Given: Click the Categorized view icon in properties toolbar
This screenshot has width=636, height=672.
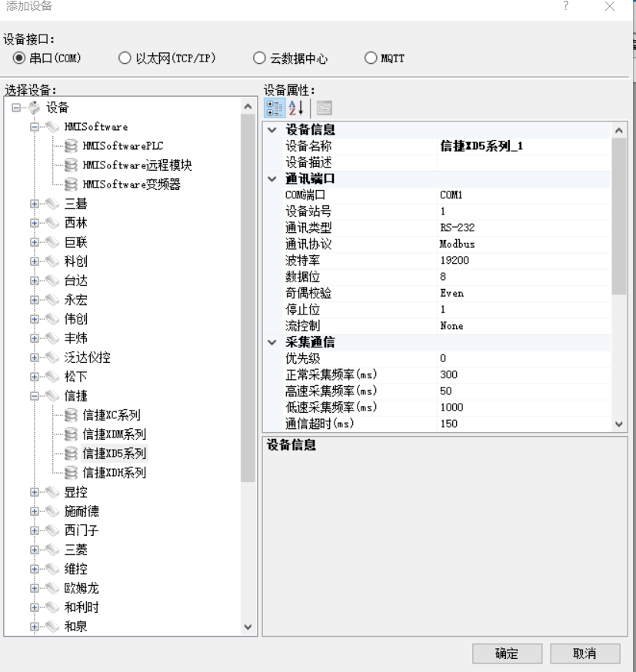Looking at the screenshot, I should 275,108.
